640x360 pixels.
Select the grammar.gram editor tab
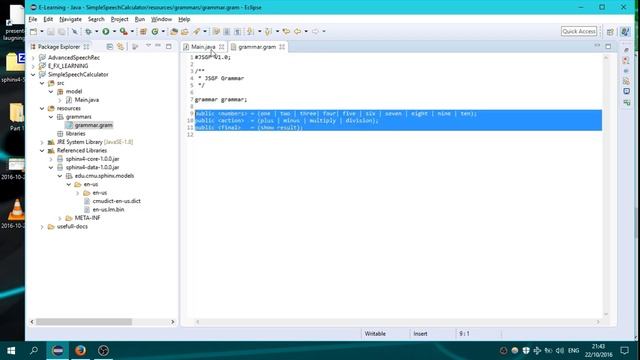[x=257, y=47]
